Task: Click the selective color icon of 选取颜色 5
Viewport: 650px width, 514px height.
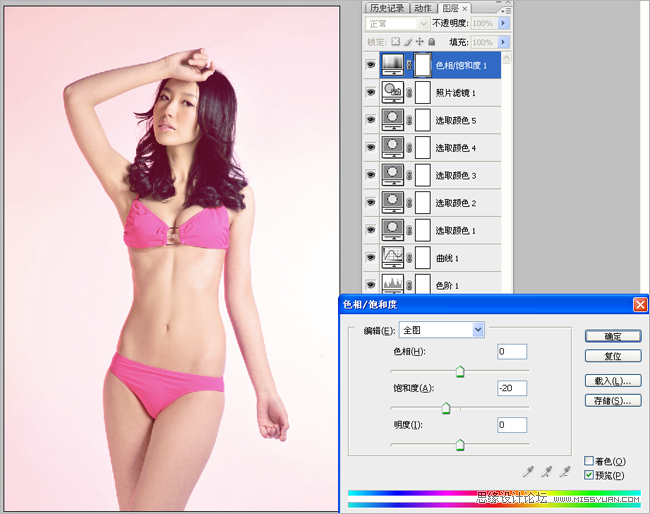Action: 393,120
